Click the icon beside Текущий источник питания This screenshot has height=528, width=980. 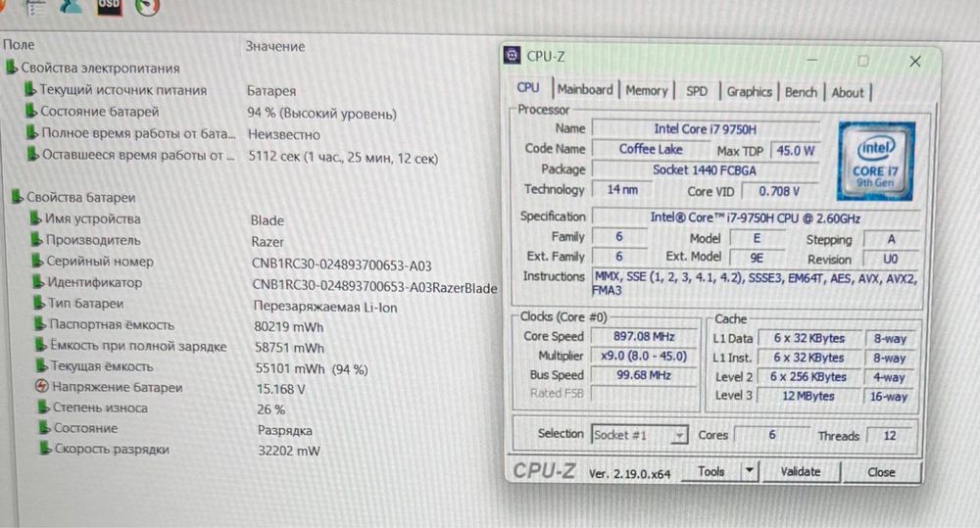[30, 89]
